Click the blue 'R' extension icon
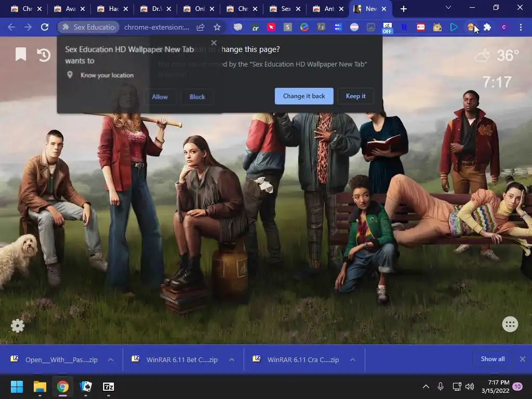This screenshot has width=532, height=399. pos(404,27)
